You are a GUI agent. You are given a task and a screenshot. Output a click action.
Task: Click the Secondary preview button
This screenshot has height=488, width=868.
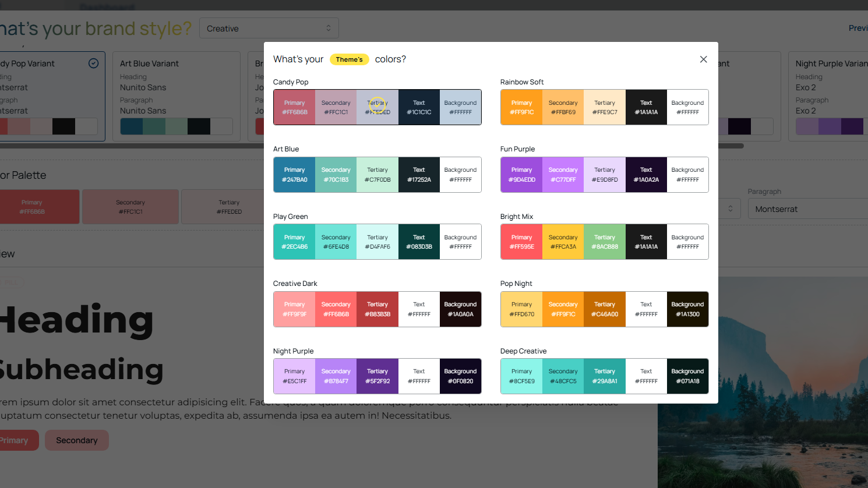76,440
